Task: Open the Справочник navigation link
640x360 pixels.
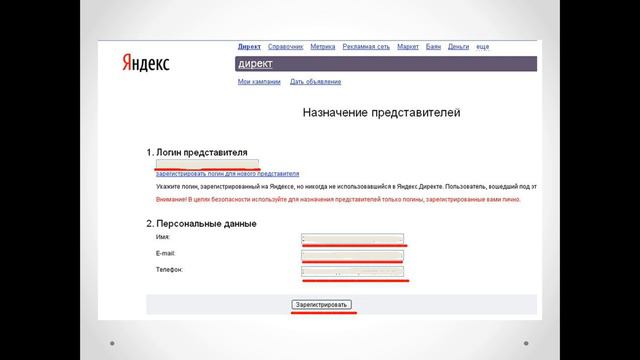Action: [x=285, y=47]
